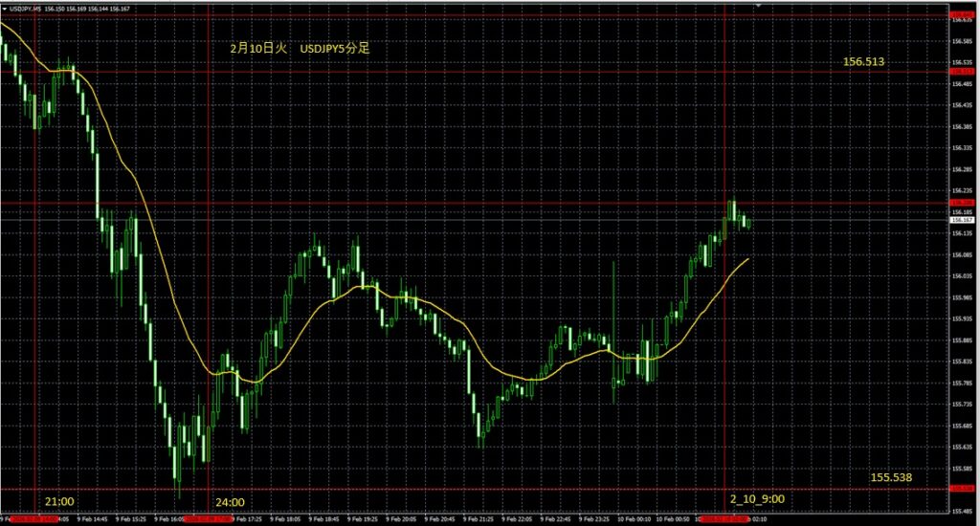Click the USDJPY,M5 symbol header text

tap(24, 7)
